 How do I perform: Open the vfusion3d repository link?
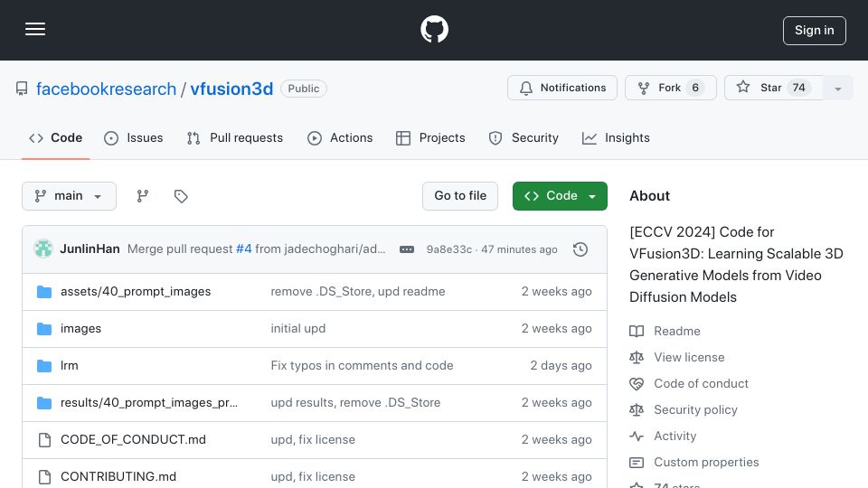click(x=231, y=89)
